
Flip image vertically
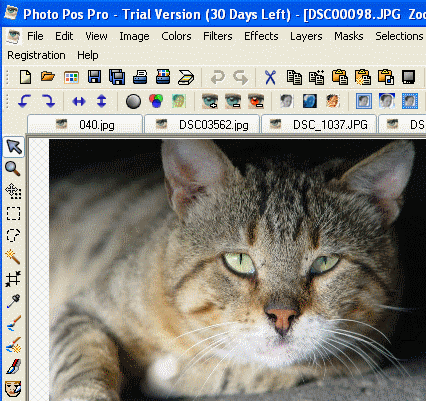coord(101,101)
